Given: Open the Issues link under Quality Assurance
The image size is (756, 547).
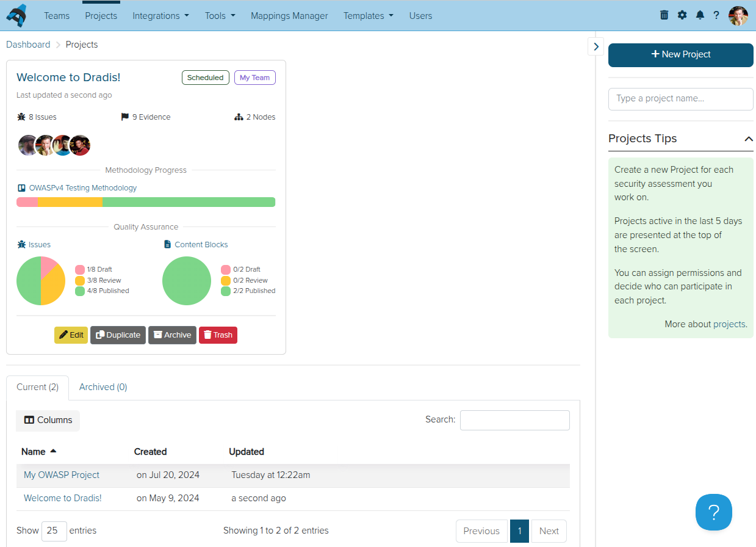Looking at the screenshot, I should (40, 245).
